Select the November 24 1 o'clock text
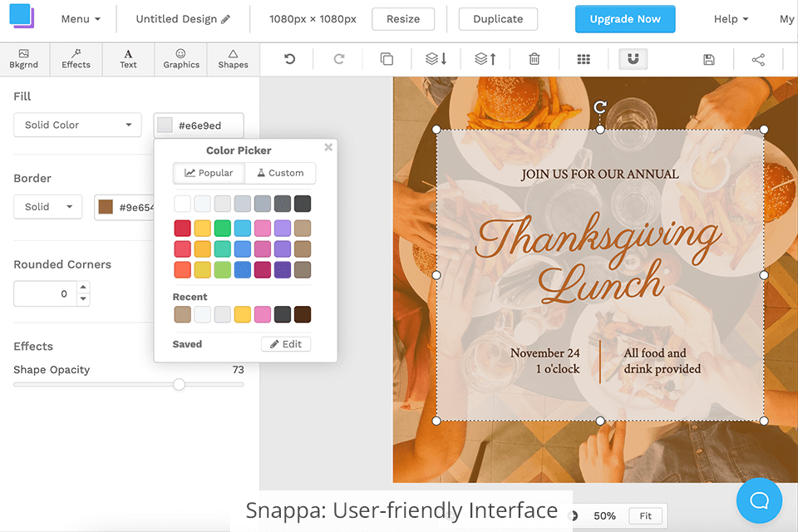Screen dimensions: 798x532 coord(544,361)
